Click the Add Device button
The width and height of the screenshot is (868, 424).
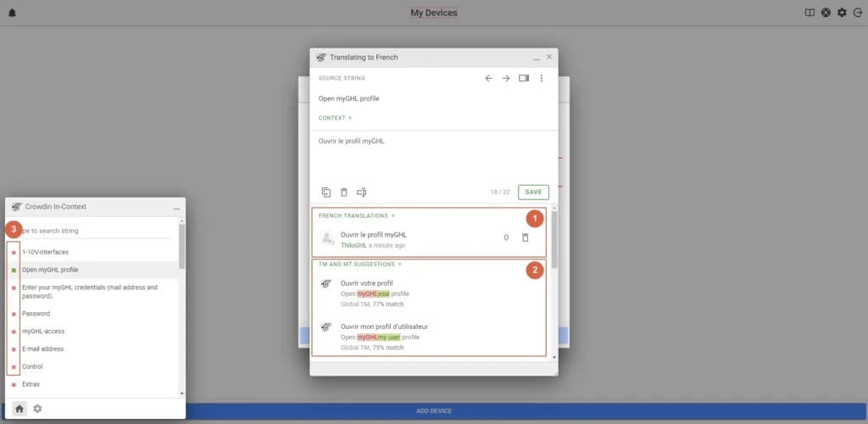coord(433,411)
